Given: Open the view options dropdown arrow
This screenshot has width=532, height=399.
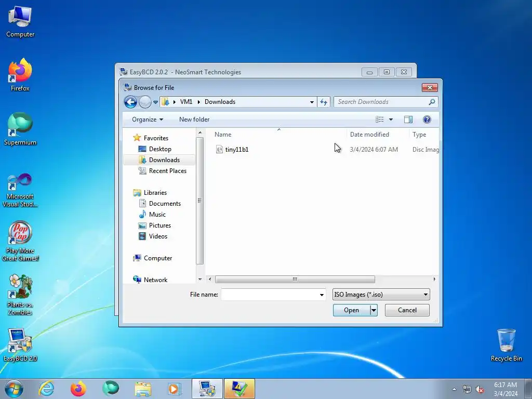Looking at the screenshot, I should coord(391,119).
